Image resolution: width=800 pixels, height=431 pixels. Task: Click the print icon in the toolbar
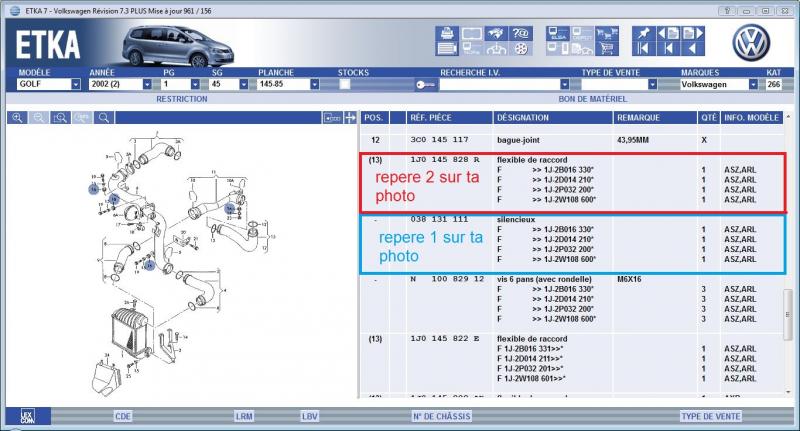pos(447,33)
